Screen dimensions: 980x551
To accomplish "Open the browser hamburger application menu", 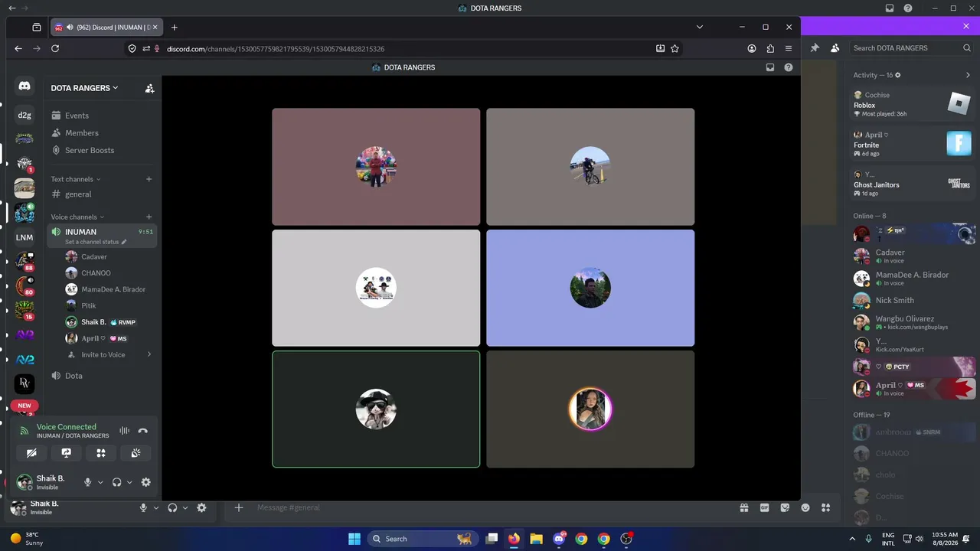I will (789, 48).
